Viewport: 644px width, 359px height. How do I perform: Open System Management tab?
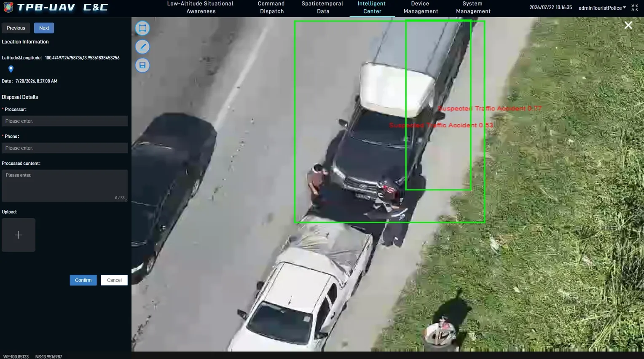point(473,8)
